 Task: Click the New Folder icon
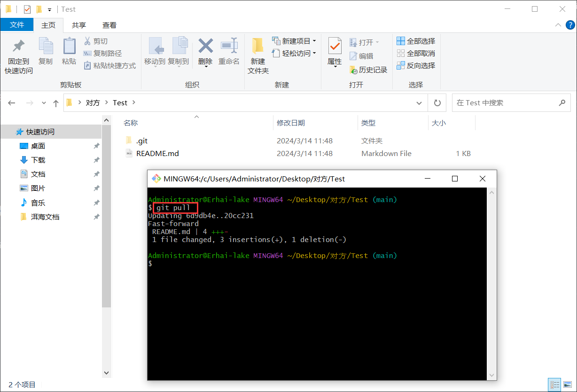click(x=257, y=47)
